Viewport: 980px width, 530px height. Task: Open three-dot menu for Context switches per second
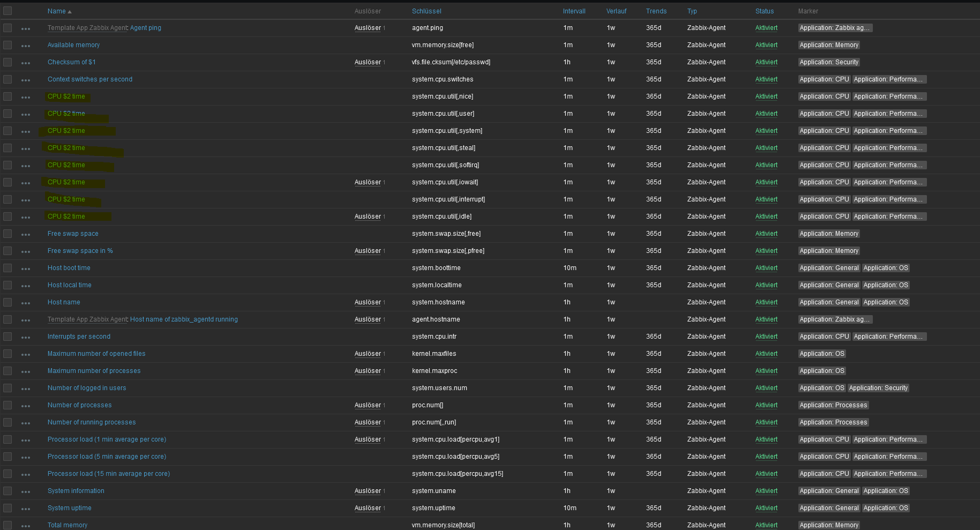tap(26, 80)
